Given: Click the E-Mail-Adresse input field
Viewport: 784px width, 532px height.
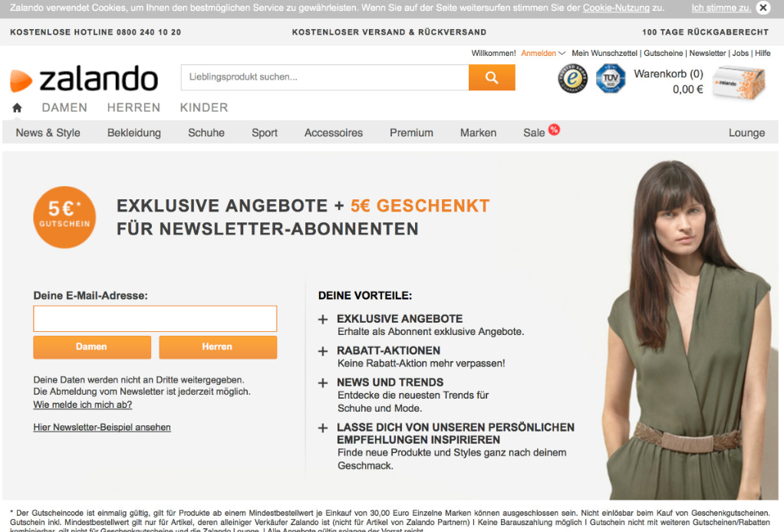Looking at the screenshot, I should pyautogui.click(x=155, y=319).
